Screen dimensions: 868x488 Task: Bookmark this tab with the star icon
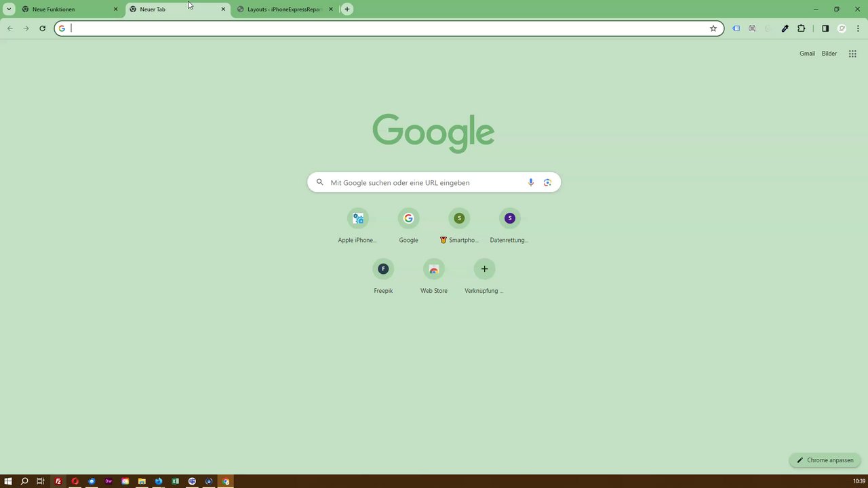713,28
